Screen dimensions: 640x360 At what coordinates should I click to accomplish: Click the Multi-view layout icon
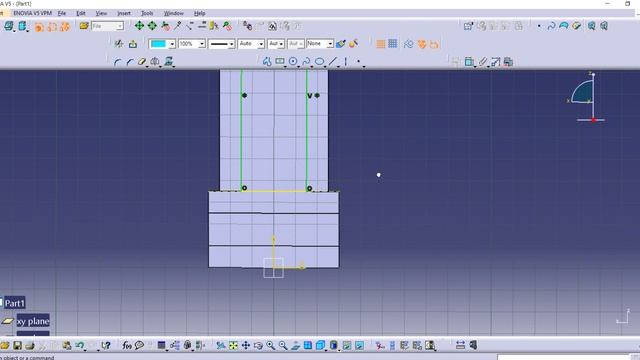[x=308, y=346]
